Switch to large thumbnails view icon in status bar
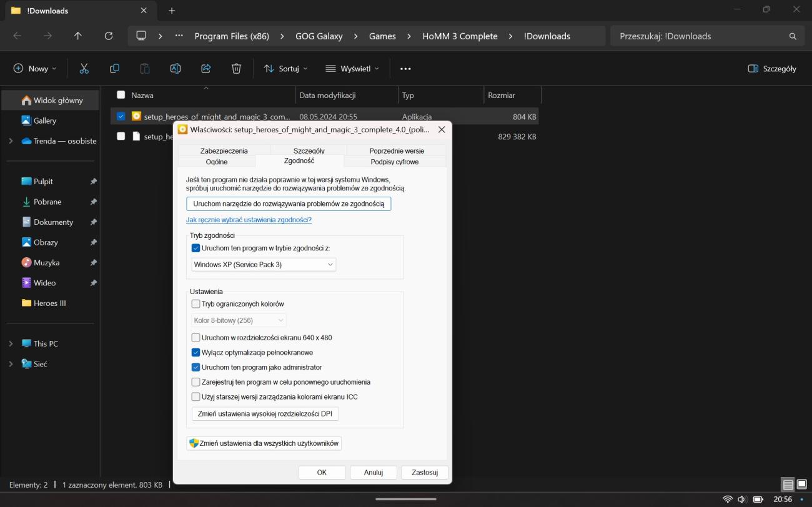The height and width of the screenshot is (507, 812). [801, 485]
